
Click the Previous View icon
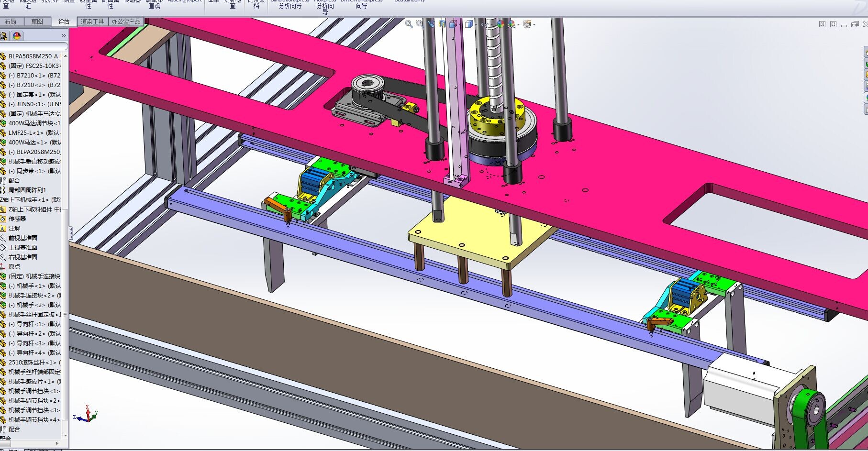coord(431,23)
